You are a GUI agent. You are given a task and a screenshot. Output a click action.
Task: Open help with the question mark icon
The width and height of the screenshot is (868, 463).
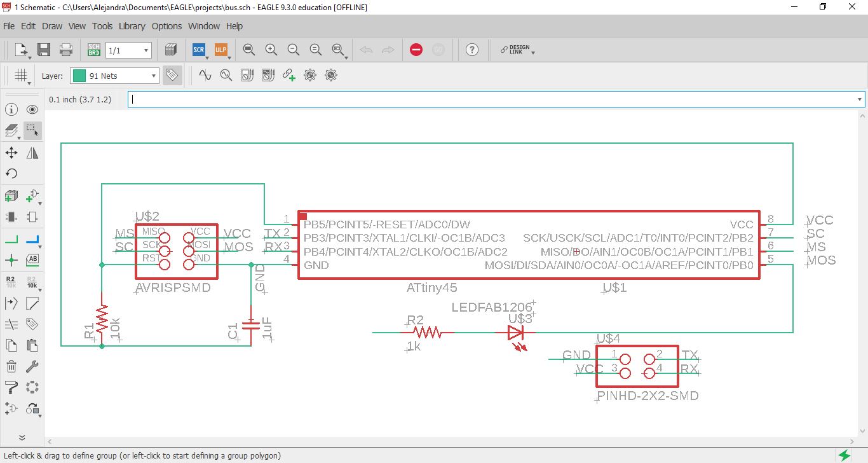coord(471,50)
